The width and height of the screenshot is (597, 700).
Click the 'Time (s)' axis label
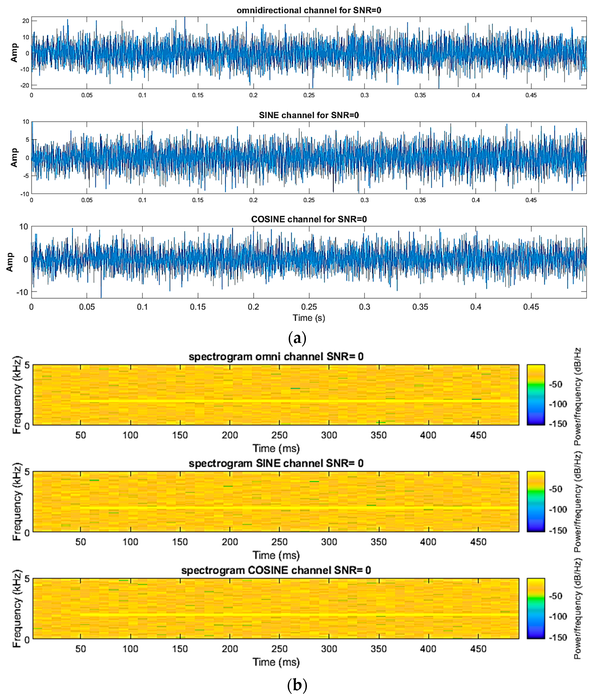coord(309,318)
